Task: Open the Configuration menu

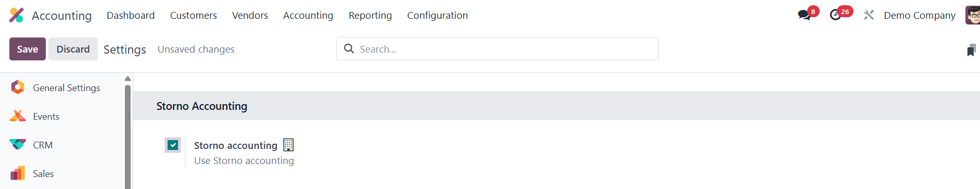Action: pos(437,15)
